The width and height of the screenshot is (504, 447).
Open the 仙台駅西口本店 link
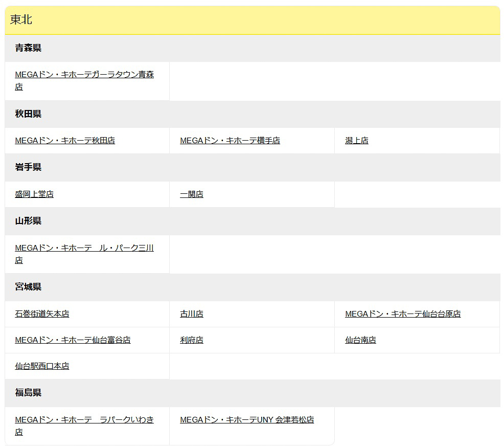coord(42,366)
